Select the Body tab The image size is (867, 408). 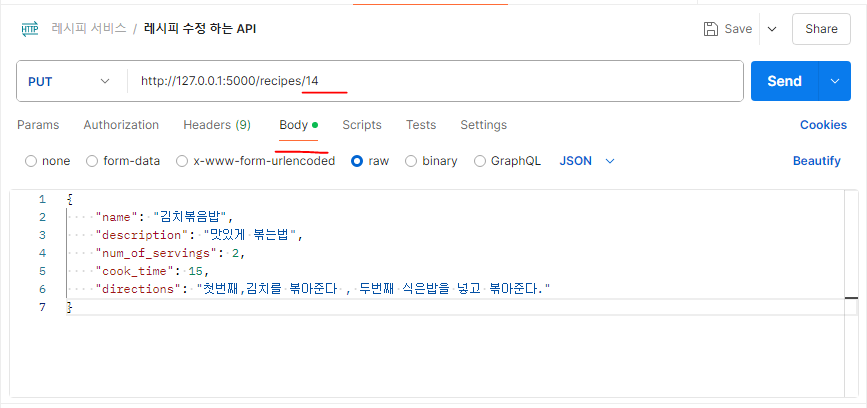299,125
